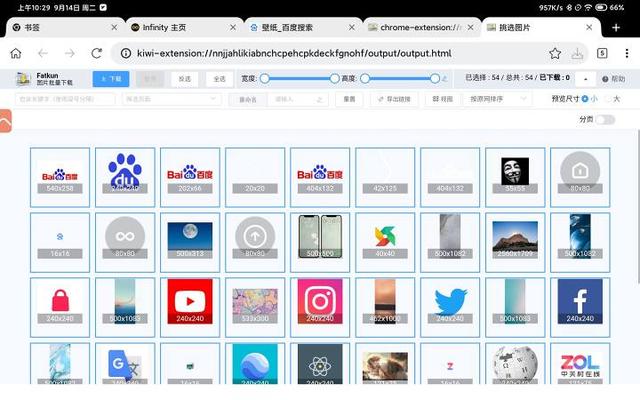Select the Wikipedia globe thumbnail
640x400 pixels.
click(515, 364)
